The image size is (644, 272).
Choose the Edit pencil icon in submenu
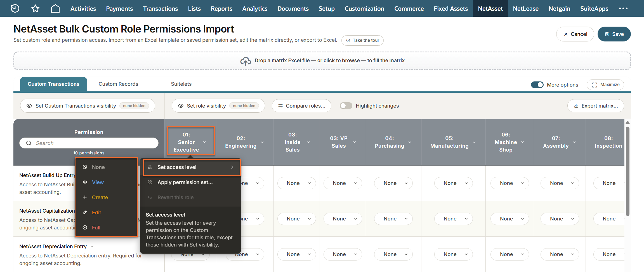[85, 212]
